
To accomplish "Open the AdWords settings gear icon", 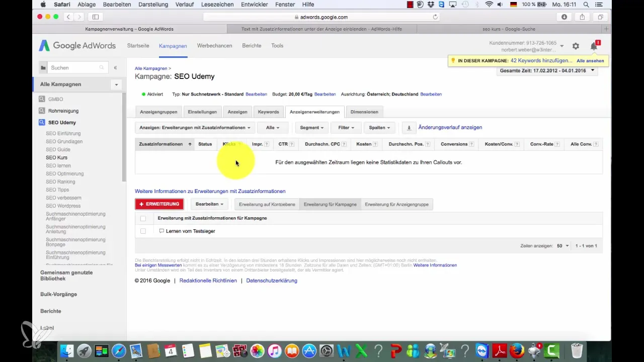I will (x=576, y=46).
